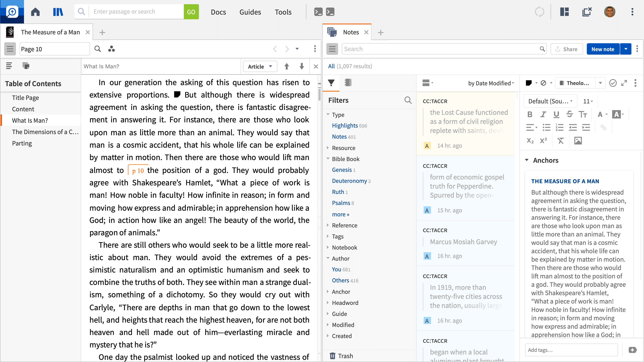Open the application kebab menu
Image resolution: width=644 pixels, height=362 pixels.
click(x=632, y=12)
